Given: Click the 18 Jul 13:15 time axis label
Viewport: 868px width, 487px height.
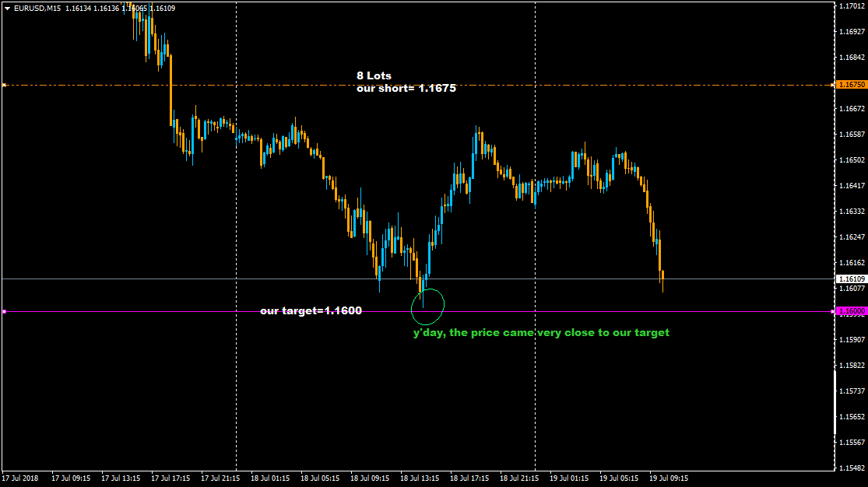Looking at the screenshot, I should (x=420, y=478).
